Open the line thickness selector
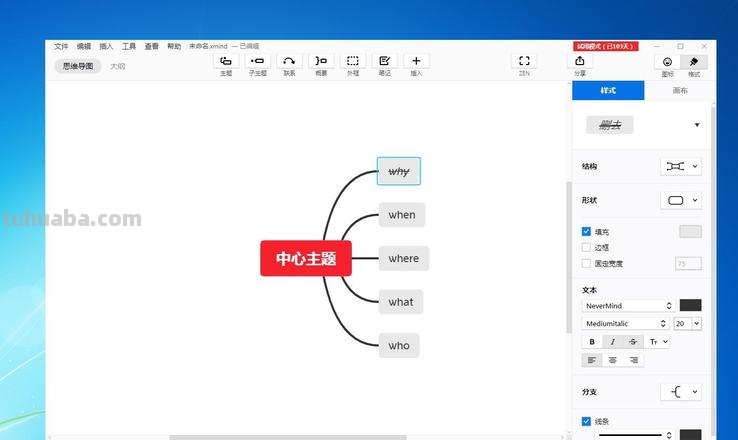Image resolution: width=738 pixels, height=440 pixels. pos(634,435)
